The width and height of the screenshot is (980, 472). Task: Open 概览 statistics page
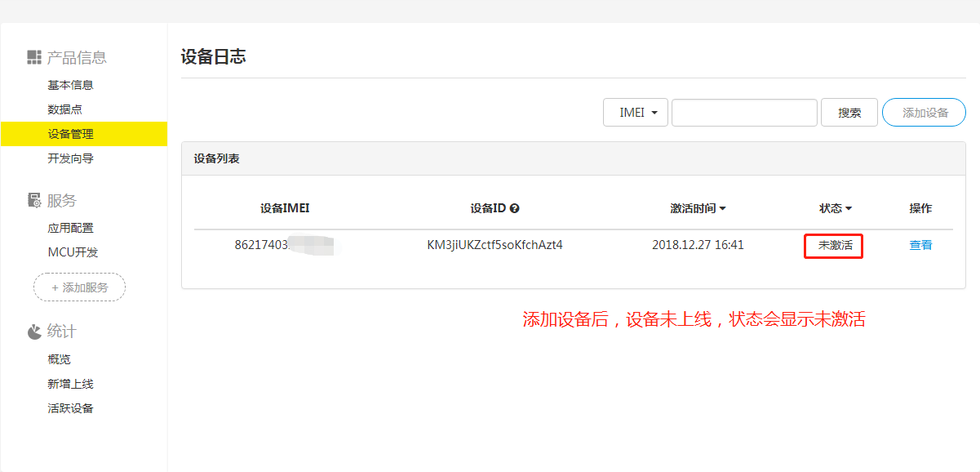pos(59,359)
